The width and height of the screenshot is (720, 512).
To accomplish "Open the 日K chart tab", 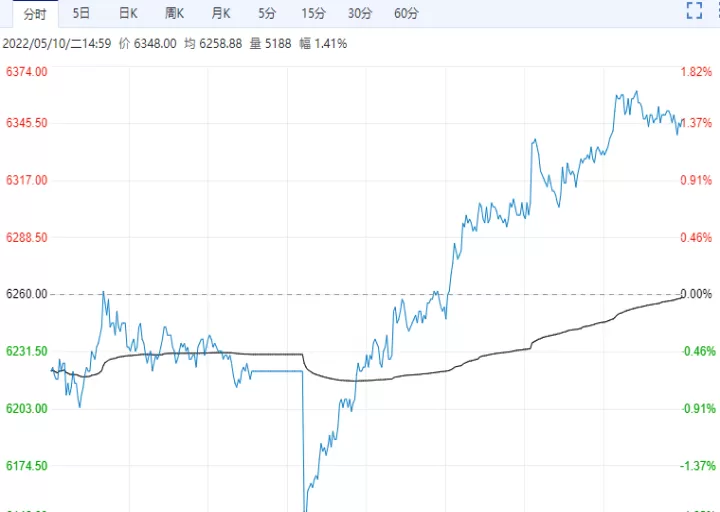I will (x=128, y=13).
